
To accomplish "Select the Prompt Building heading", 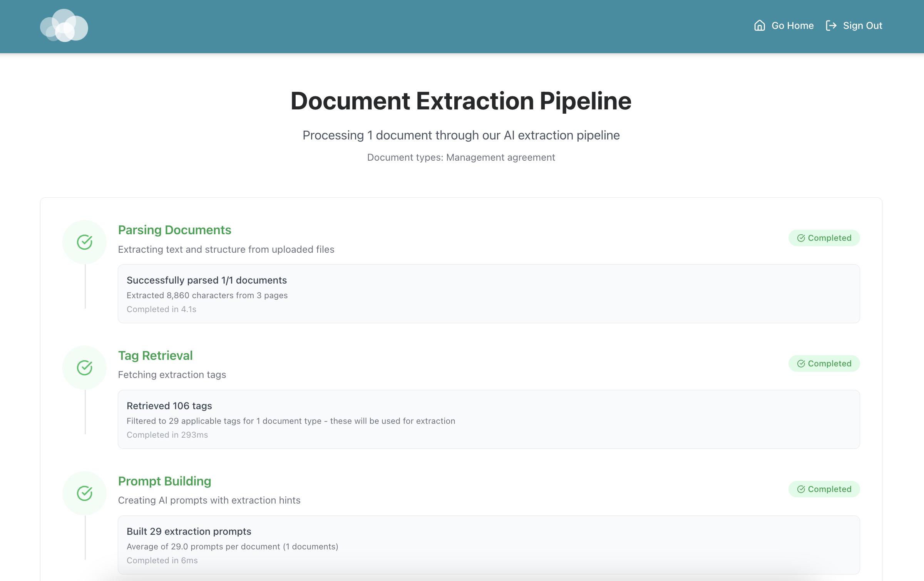I will pos(164,481).
